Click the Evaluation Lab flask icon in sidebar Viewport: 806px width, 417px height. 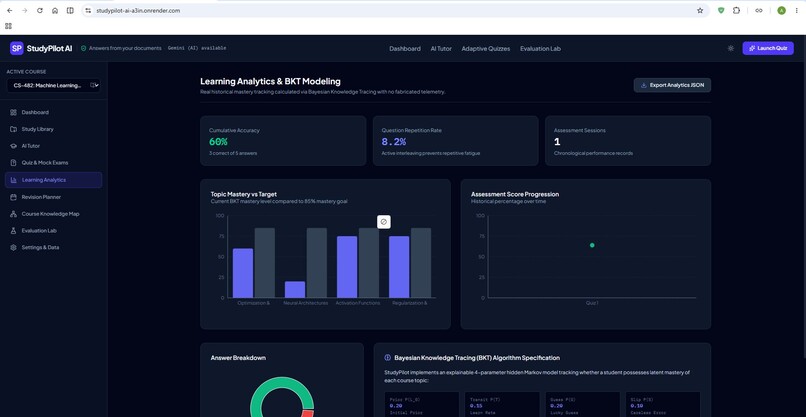[13, 231]
